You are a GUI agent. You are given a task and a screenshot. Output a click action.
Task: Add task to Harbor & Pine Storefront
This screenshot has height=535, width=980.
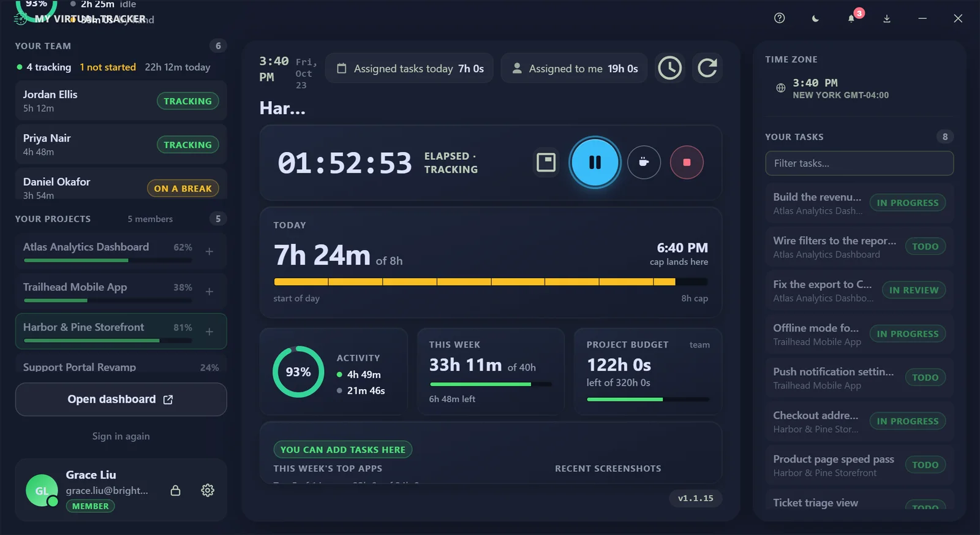point(209,332)
